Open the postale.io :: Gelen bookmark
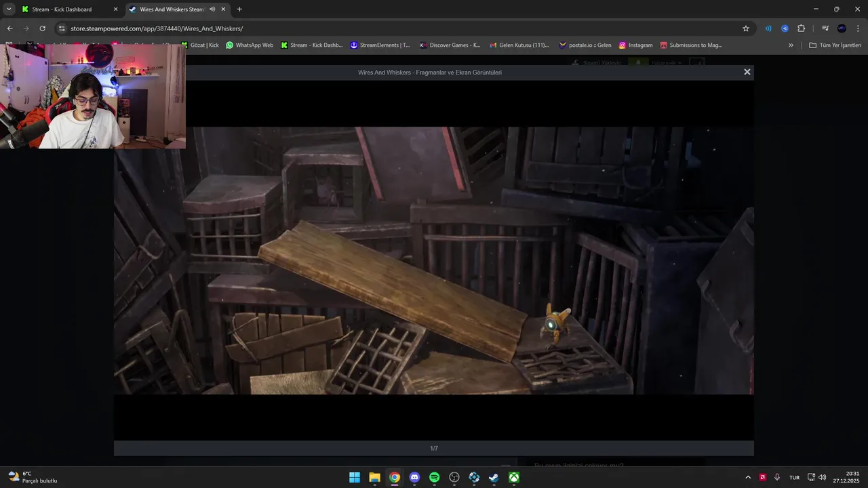The height and width of the screenshot is (488, 868). (x=585, y=45)
